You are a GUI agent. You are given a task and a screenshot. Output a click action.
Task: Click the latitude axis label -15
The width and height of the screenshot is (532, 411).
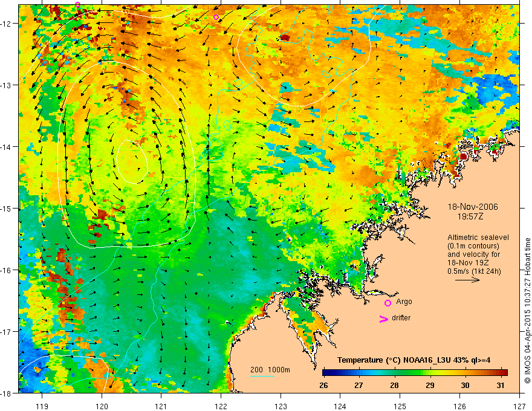(x=5, y=208)
